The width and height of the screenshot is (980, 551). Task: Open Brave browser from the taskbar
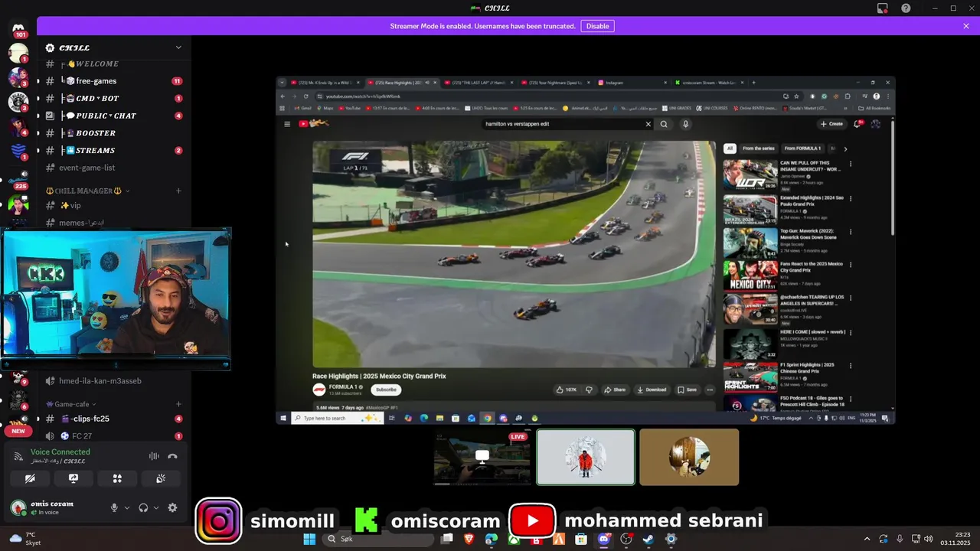[x=469, y=539]
